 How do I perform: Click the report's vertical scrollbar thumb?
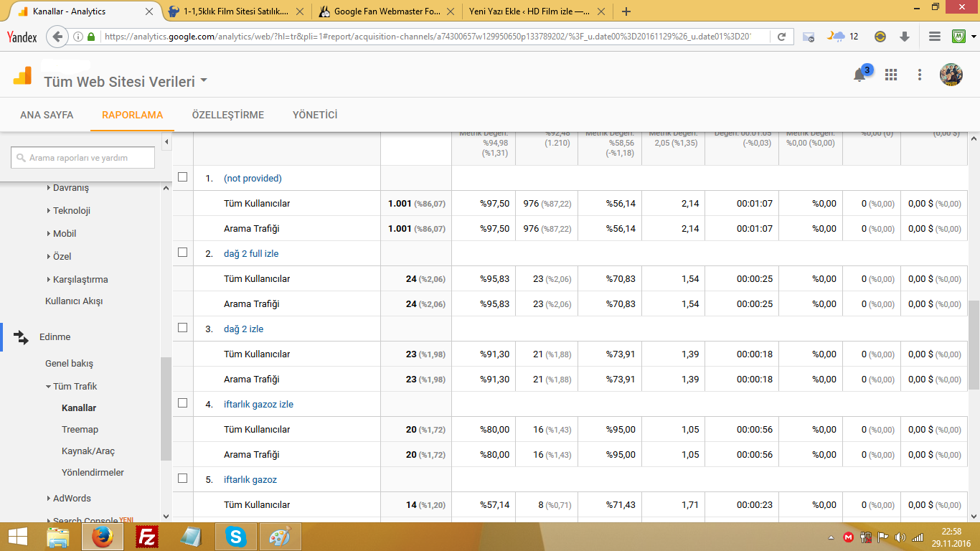[x=974, y=345]
